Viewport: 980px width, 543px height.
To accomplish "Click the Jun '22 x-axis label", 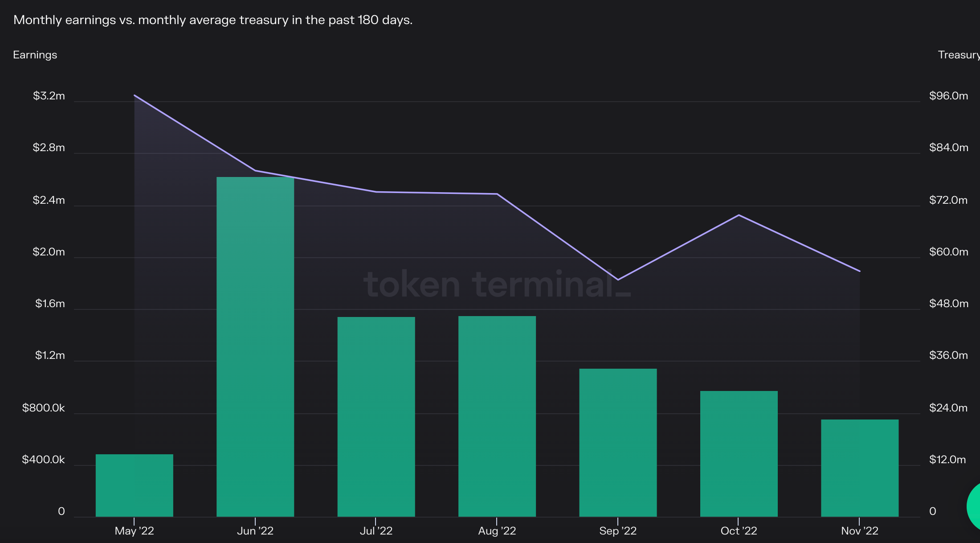I will (x=255, y=531).
